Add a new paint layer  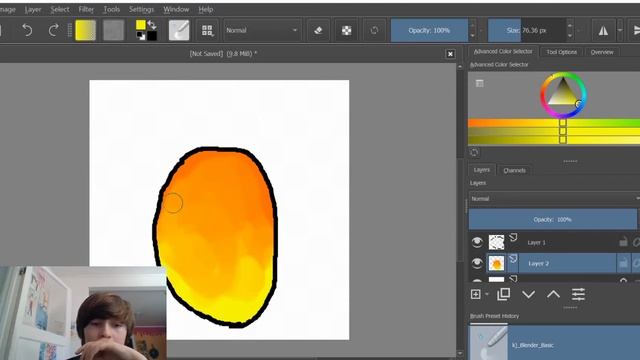tap(476, 294)
